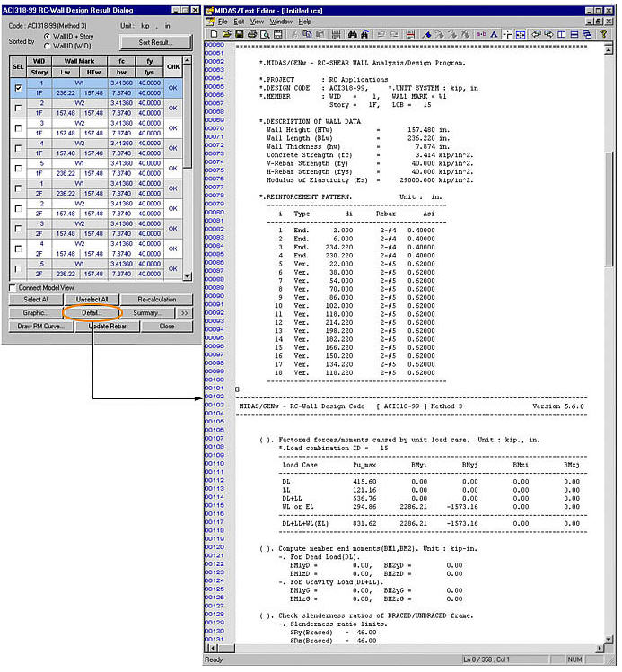Click the SEL column header

point(18,67)
